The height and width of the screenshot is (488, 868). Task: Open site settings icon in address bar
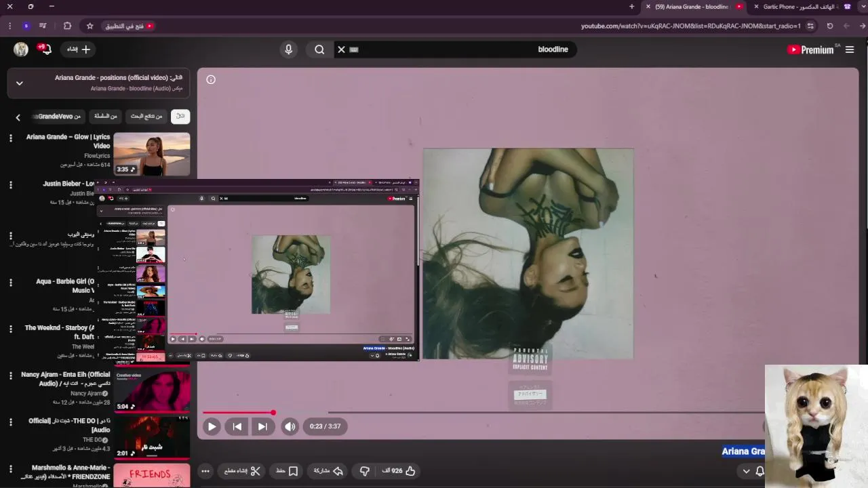click(x=810, y=26)
